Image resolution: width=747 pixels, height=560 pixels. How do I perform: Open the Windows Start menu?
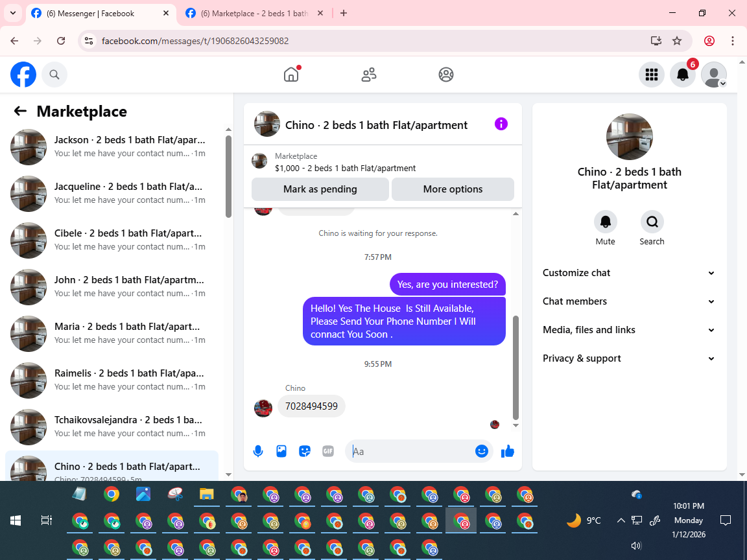pyautogui.click(x=16, y=520)
